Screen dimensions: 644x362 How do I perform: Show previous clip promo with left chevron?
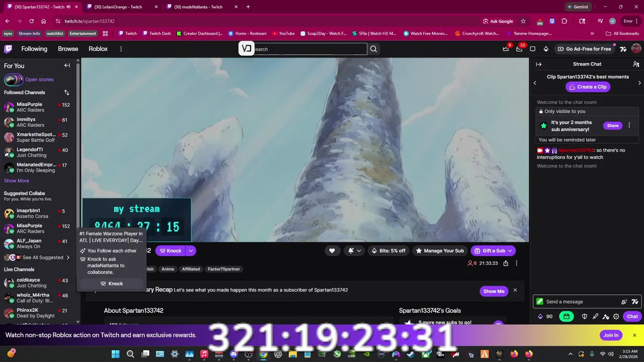[535, 83]
